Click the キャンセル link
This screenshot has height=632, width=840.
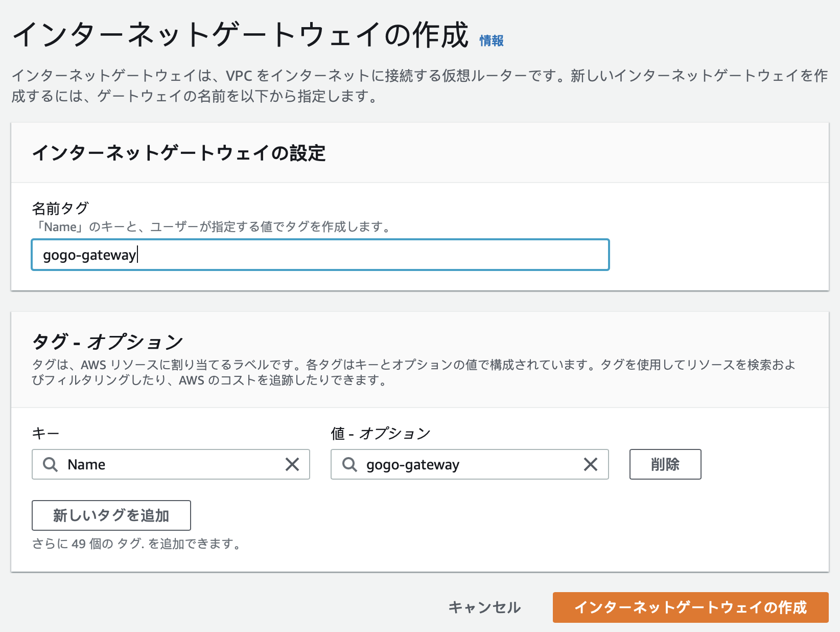[484, 608]
